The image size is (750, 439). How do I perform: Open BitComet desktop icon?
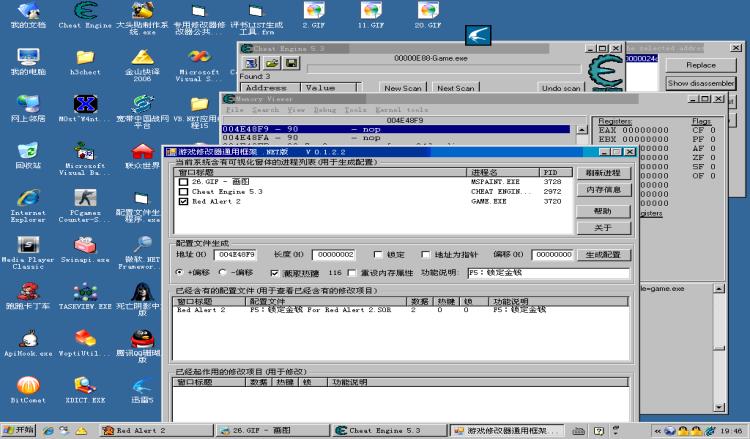click(x=28, y=389)
